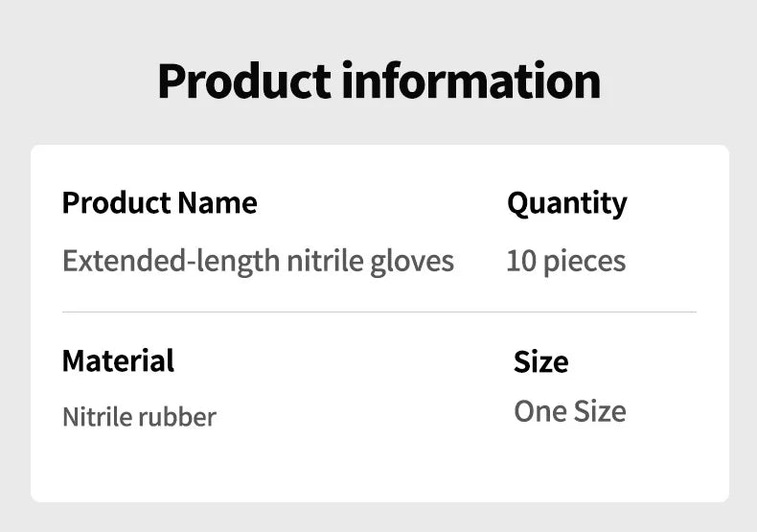Click the number "10" under Quantity
Screen dimensions: 757x532
(x=520, y=261)
